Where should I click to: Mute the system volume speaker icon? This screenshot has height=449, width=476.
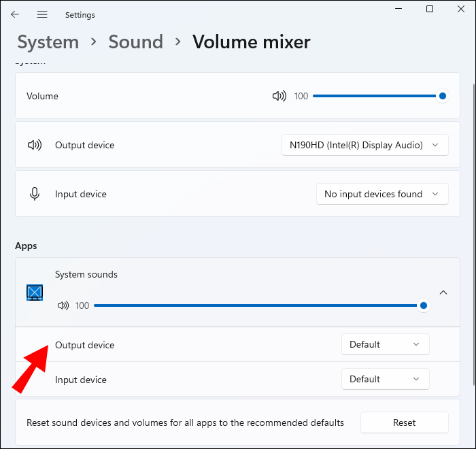click(279, 97)
